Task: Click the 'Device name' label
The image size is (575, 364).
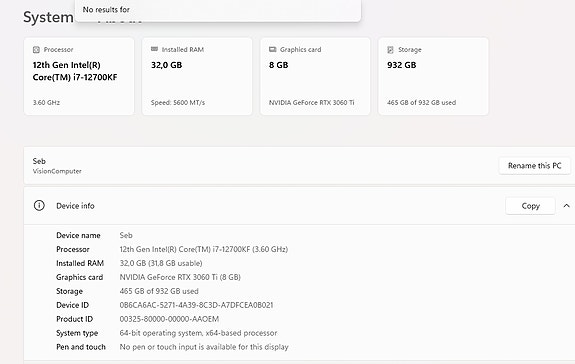Action: click(x=78, y=235)
